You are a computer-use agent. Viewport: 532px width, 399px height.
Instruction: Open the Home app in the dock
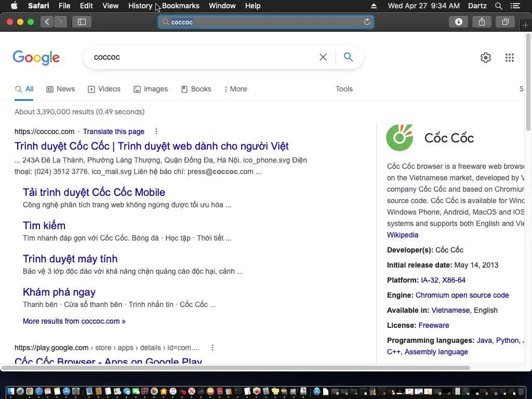tap(164, 391)
